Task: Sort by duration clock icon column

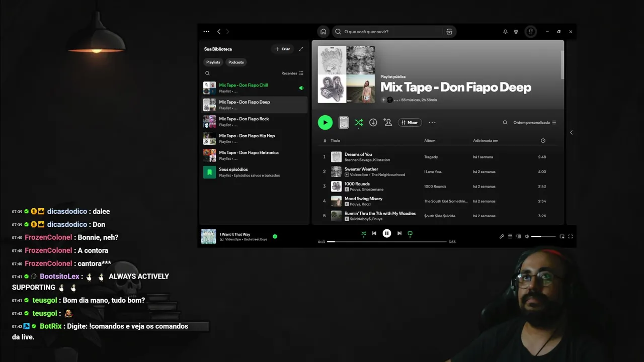Action: click(x=543, y=141)
